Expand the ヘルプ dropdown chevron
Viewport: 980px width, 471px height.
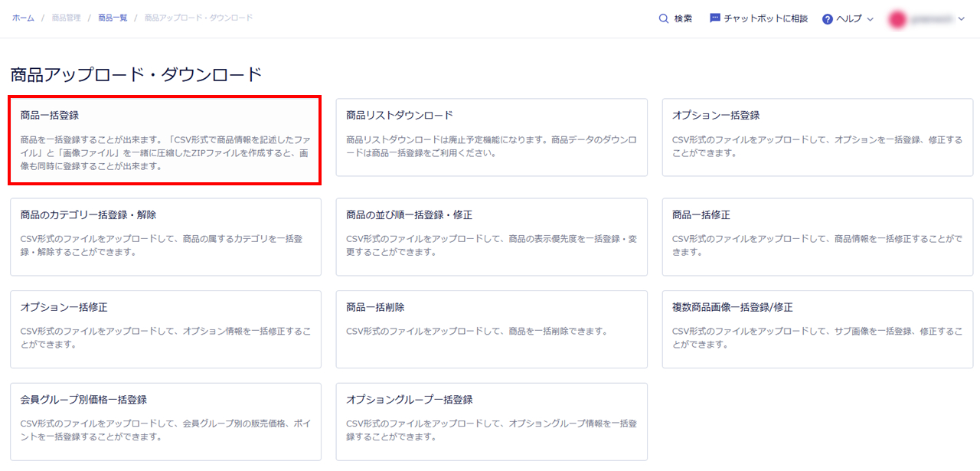tap(870, 19)
